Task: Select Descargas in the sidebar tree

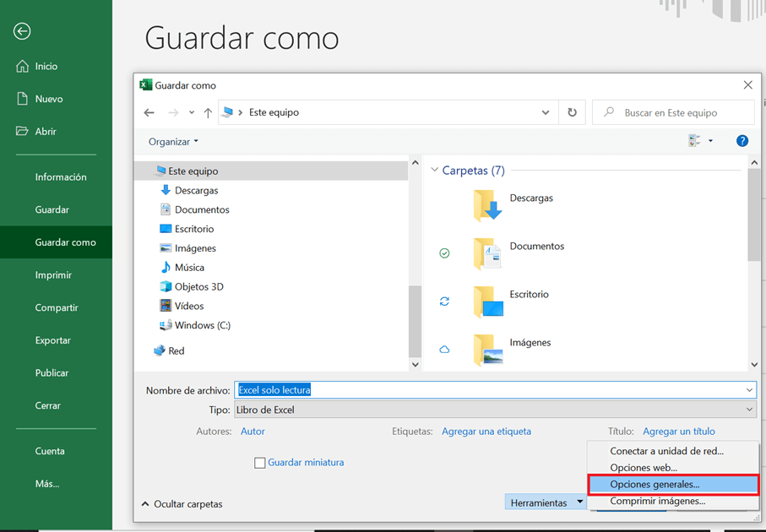Action: pos(196,190)
